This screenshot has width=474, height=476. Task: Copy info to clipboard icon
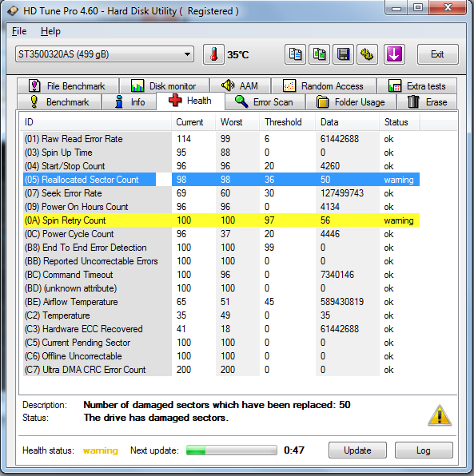(295, 54)
